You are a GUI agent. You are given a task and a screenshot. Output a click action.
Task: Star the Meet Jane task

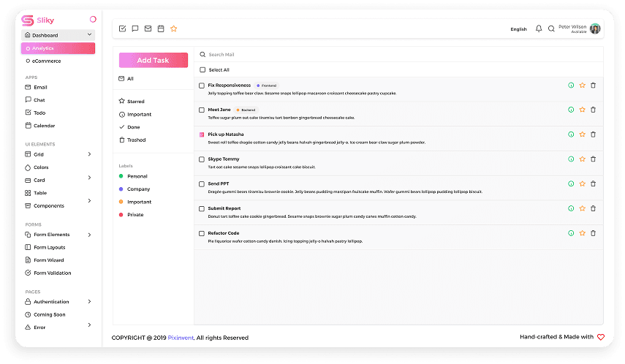[582, 110]
